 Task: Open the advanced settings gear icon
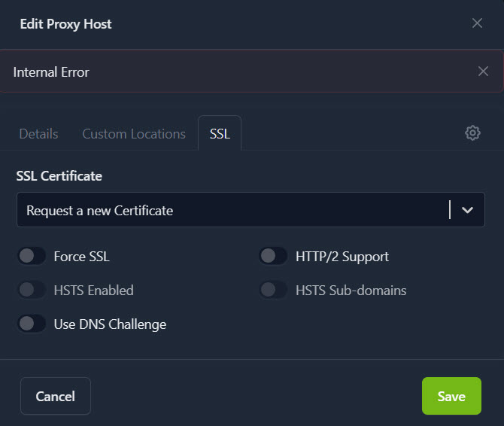(x=472, y=133)
